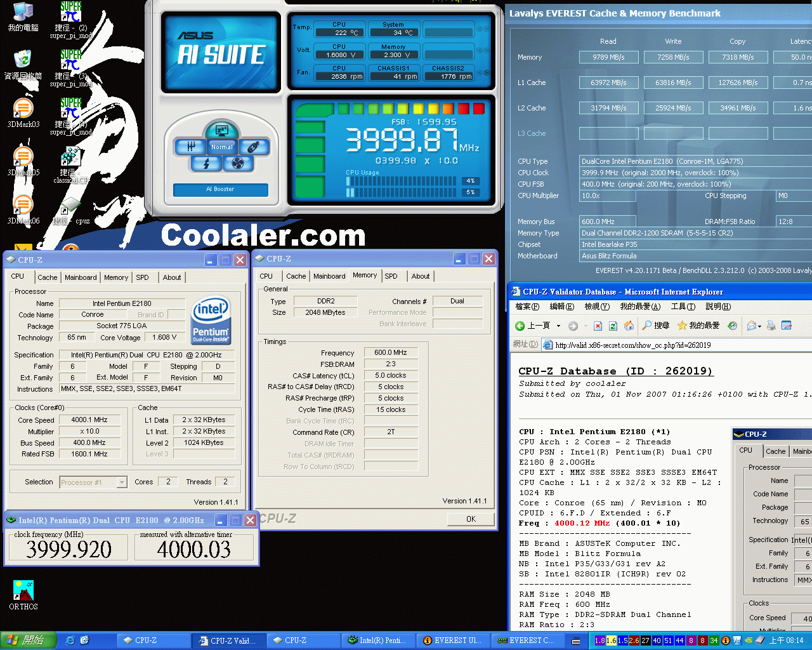Open AI Booster in AI Suite
The width and height of the screenshot is (812, 650).
click(x=220, y=189)
